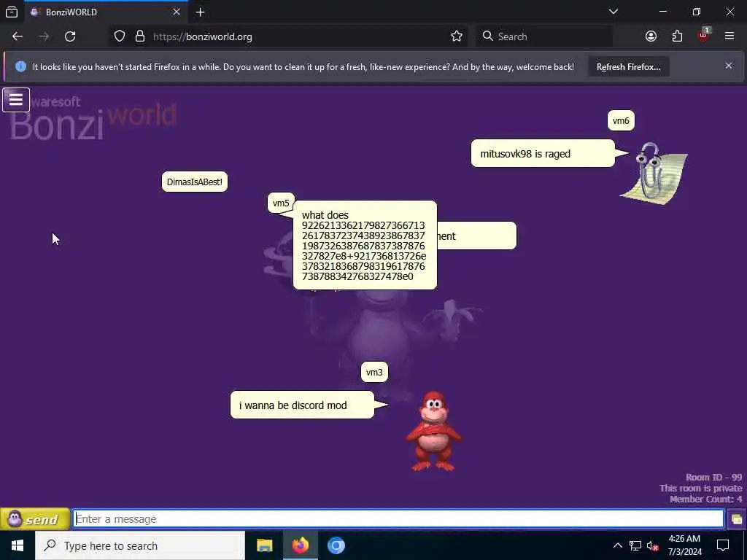Image resolution: width=747 pixels, height=560 pixels.
Task: Open the blue circular taskbar app
Action: tap(336, 545)
